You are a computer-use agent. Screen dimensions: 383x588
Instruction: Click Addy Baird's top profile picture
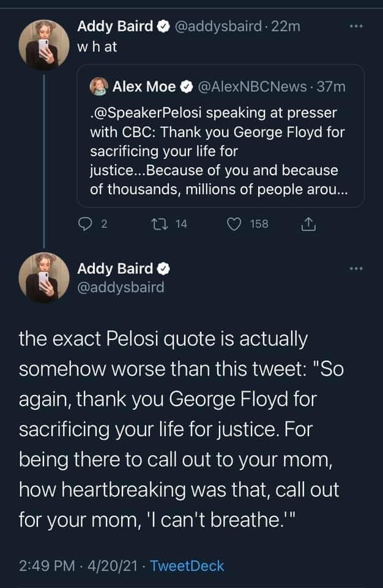(x=43, y=43)
